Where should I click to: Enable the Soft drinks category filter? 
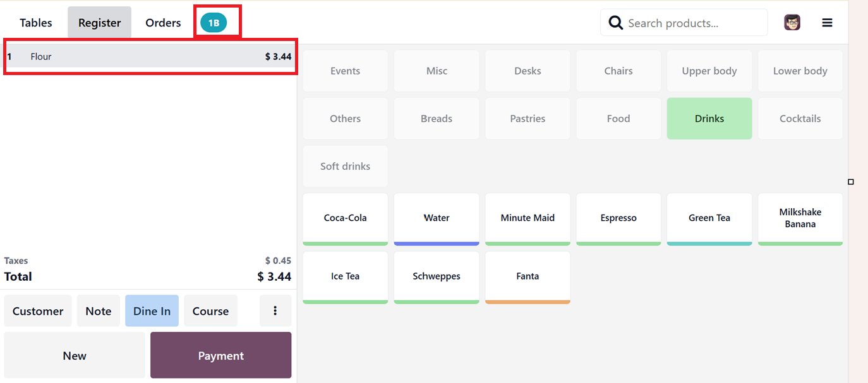pyautogui.click(x=345, y=166)
